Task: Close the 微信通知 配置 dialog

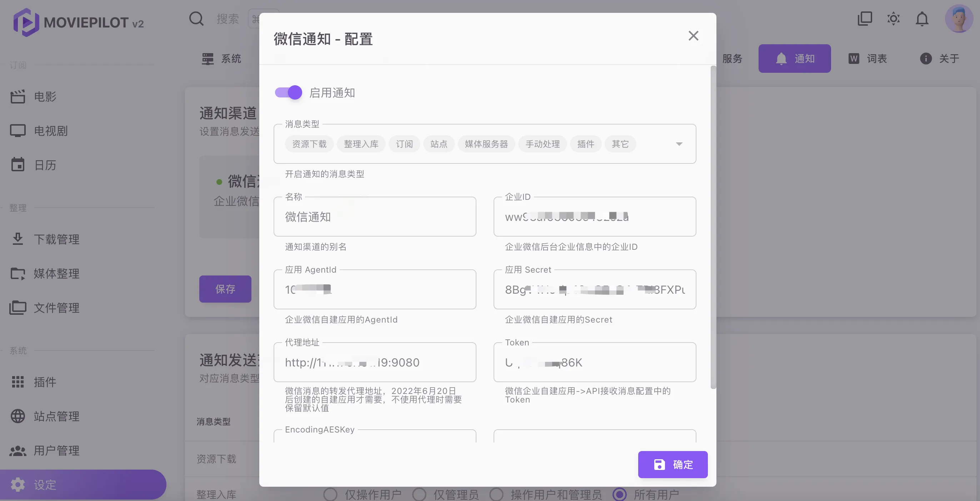Action: coord(693,36)
